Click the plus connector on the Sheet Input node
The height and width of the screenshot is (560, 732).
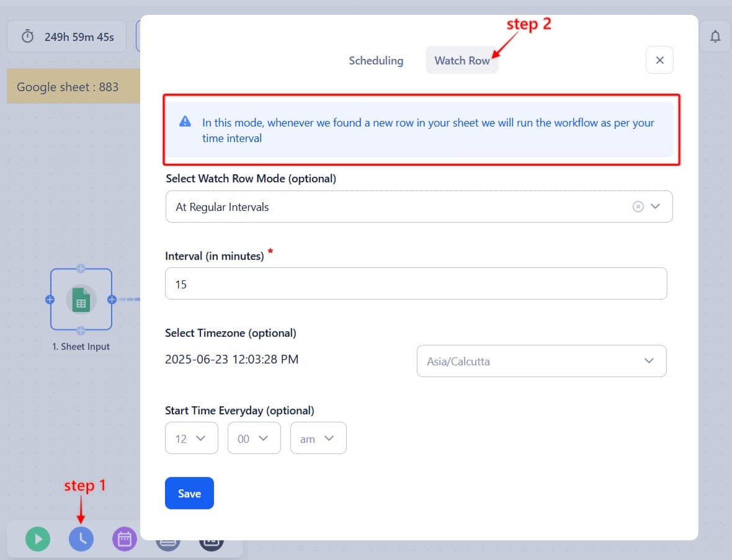pos(112,300)
